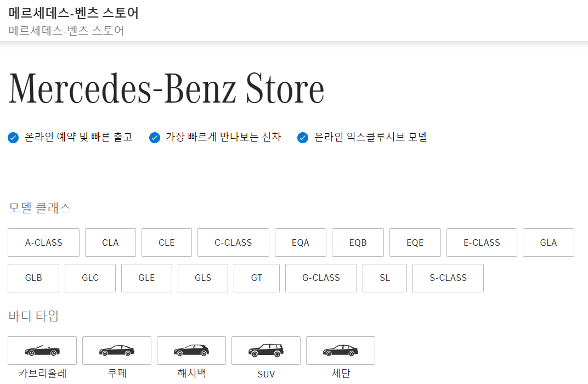Pick the GLA model filter
Image resolution: width=588 pixels, height=384 pixels.
[x=548, y=242]
